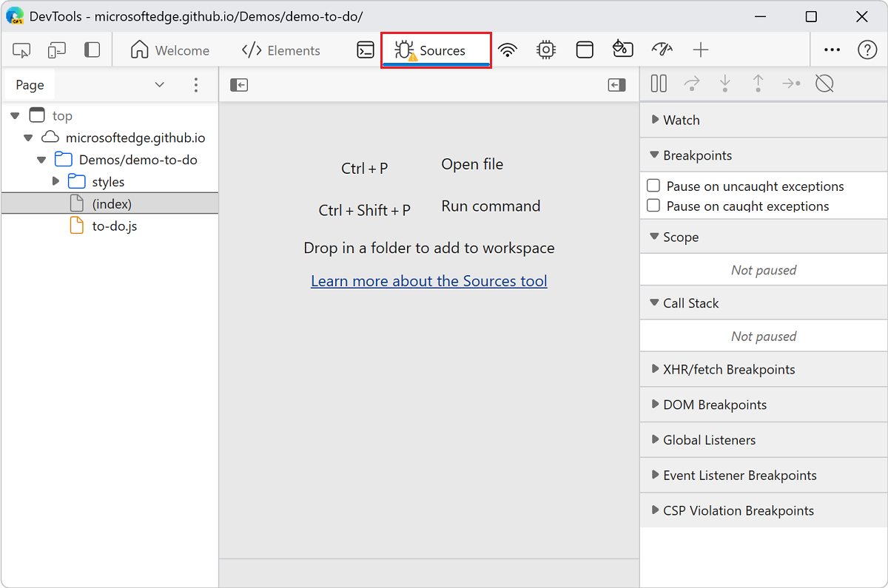Switch to the Welcome tab
This screenshot has width=888, height=588.
pyautogui.click(x=170, y=50)
